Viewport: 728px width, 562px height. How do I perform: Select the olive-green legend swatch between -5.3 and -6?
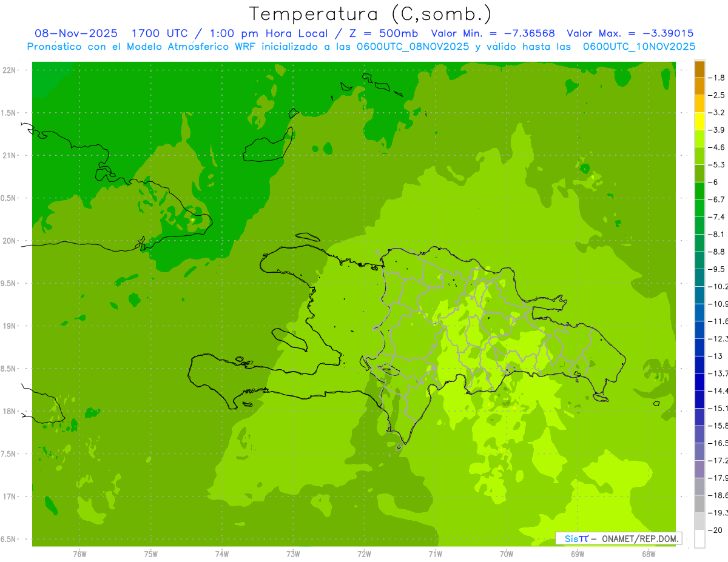pyautogui.click(x=699, y=173)
